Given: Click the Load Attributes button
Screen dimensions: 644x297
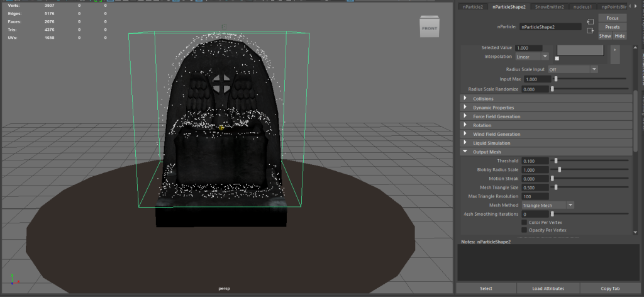Looking at the screenshot, I should [x=548, y=289].
